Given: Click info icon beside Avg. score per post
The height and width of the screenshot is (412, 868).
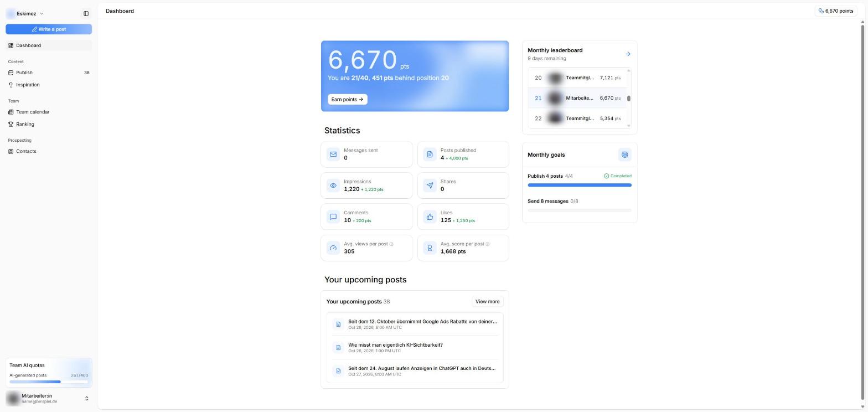Looking at the screenshot, I should [x=487, y=244].
